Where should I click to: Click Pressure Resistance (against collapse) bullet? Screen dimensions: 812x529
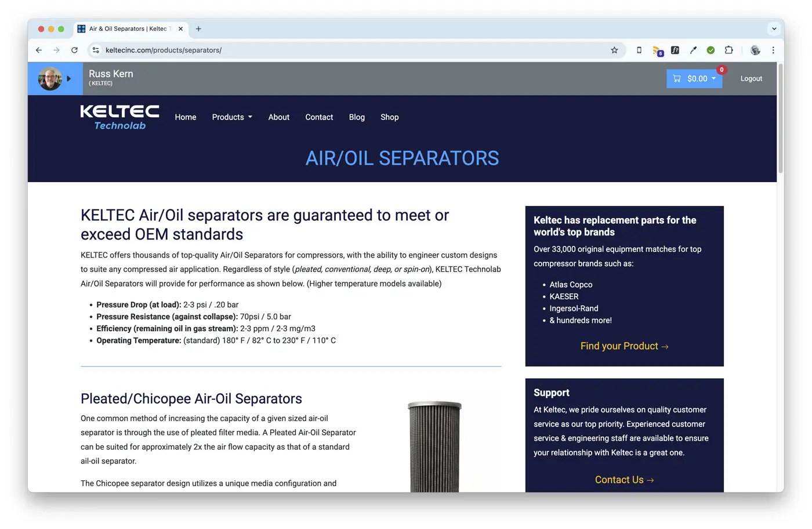[194, 317]
